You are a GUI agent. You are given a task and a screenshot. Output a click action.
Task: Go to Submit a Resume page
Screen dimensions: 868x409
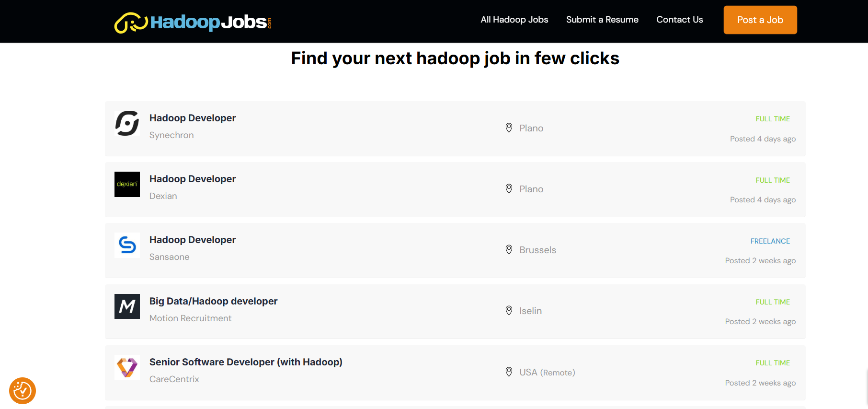[x=602, y=20]
